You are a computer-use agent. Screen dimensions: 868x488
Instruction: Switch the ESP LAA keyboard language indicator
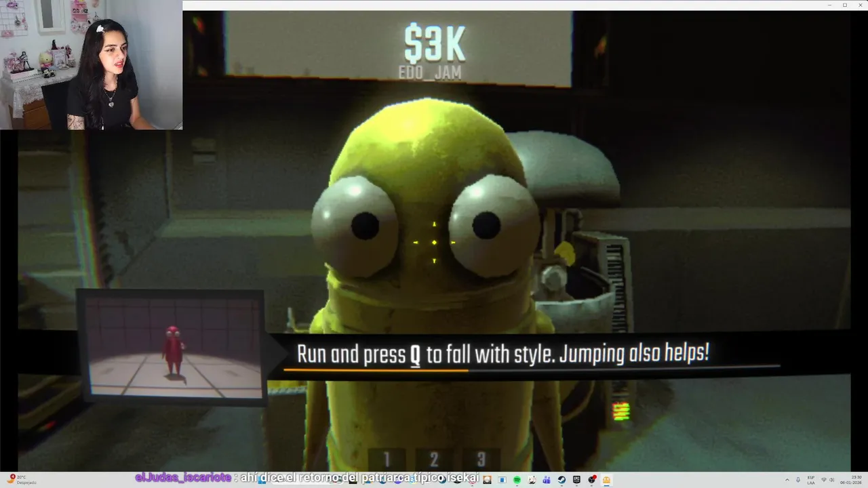pos(811,480)
